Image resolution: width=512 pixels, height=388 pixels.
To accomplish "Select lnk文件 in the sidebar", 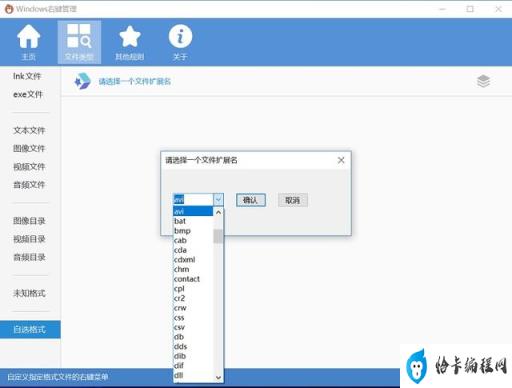I will [27, 76].
